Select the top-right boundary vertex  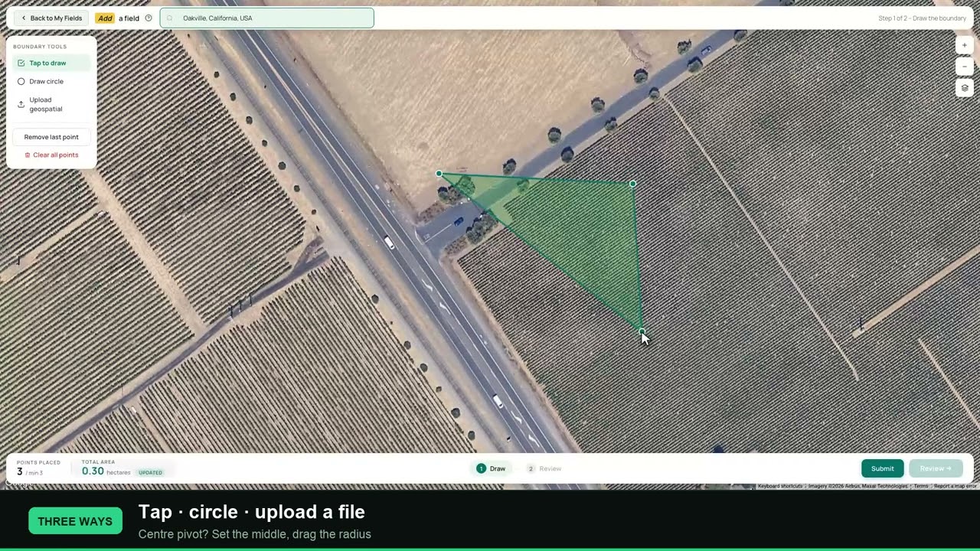(632, 184)
